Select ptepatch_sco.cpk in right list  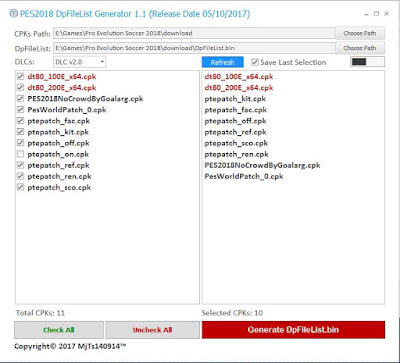[236, 143]
